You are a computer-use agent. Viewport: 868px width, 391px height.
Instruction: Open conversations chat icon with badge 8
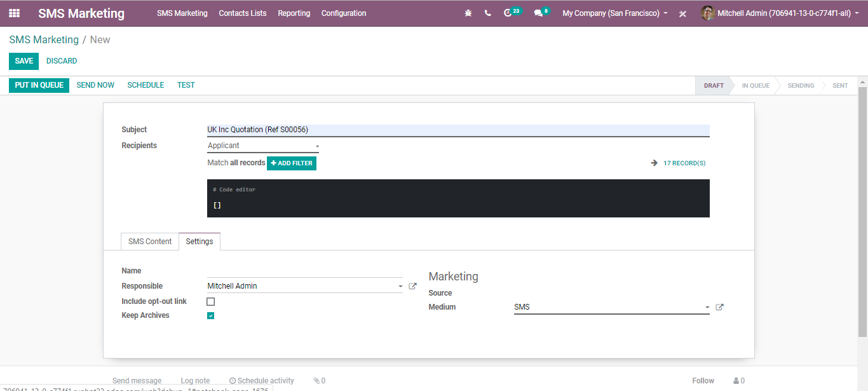click(538, 13)
